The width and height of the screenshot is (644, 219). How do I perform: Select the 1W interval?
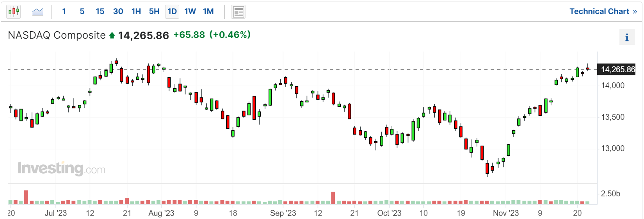190,11
